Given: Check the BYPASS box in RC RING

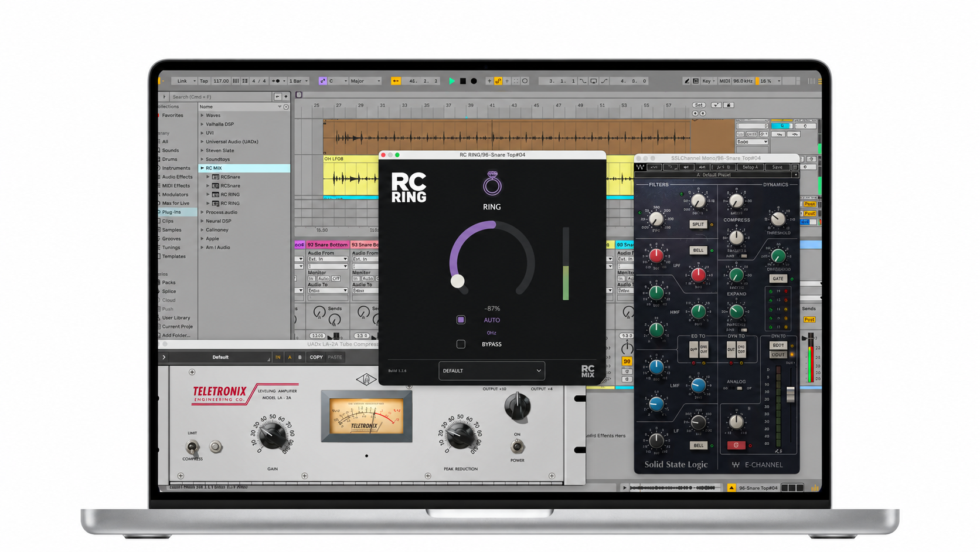Looking at the screenshot, I should click(461, 344).
